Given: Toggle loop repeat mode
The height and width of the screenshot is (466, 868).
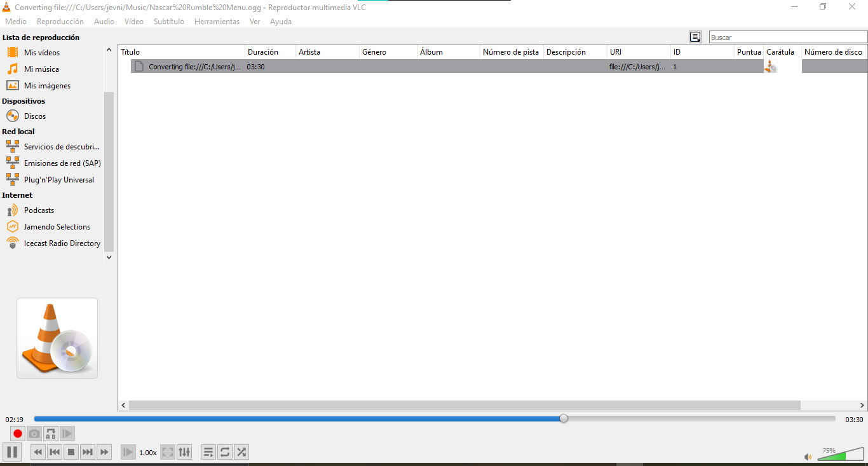Looking at the screenshot, I should 225,452.
